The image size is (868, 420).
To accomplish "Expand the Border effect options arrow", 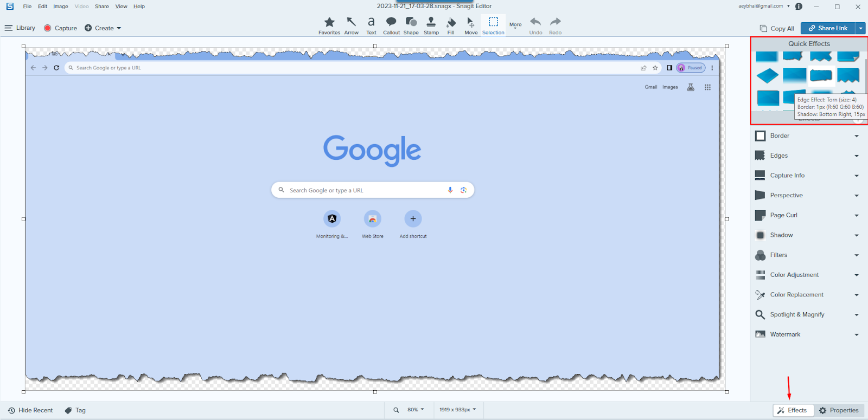I will click(x=857, y=136).
